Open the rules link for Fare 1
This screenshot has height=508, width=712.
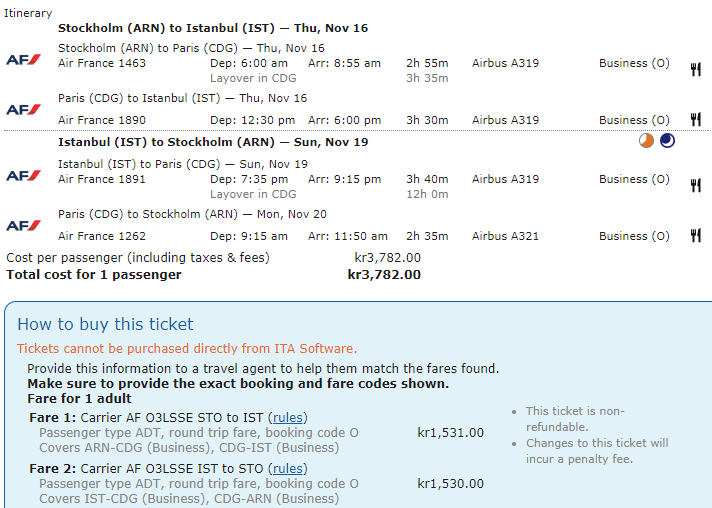(x=289, y=418)
